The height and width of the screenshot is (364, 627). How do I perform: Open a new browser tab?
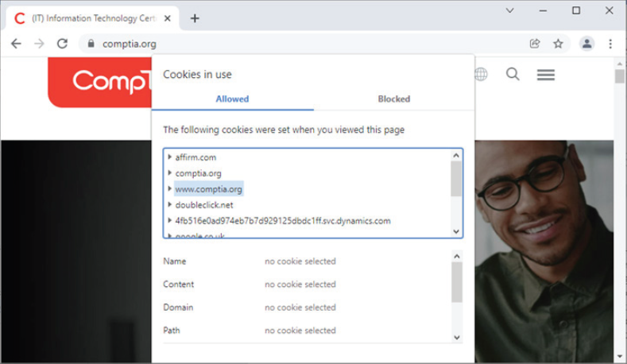[195, 18]
